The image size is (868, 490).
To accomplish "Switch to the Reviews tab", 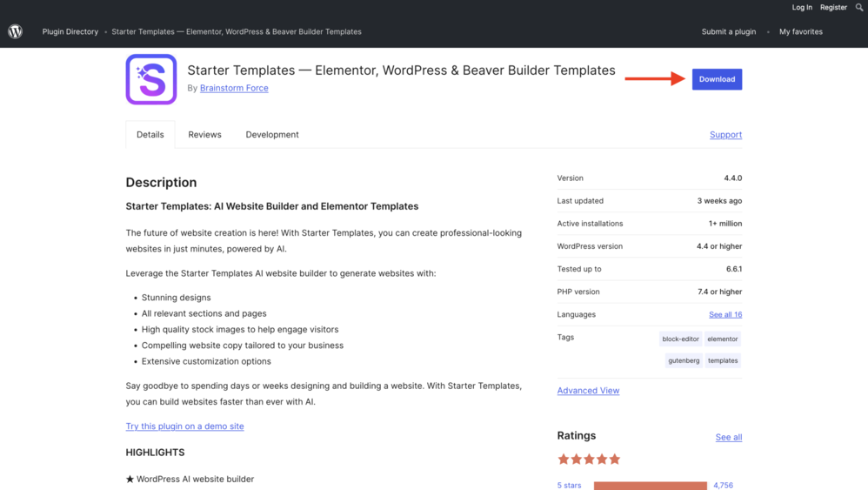I will pyautogui.click(x=204, y=135).
